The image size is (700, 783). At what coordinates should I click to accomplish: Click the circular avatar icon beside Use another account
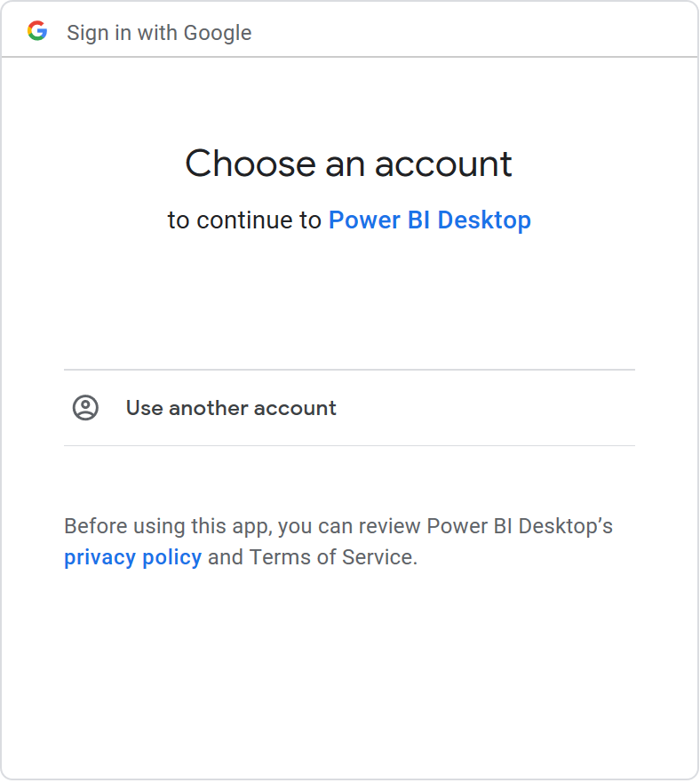pos(86,407)
